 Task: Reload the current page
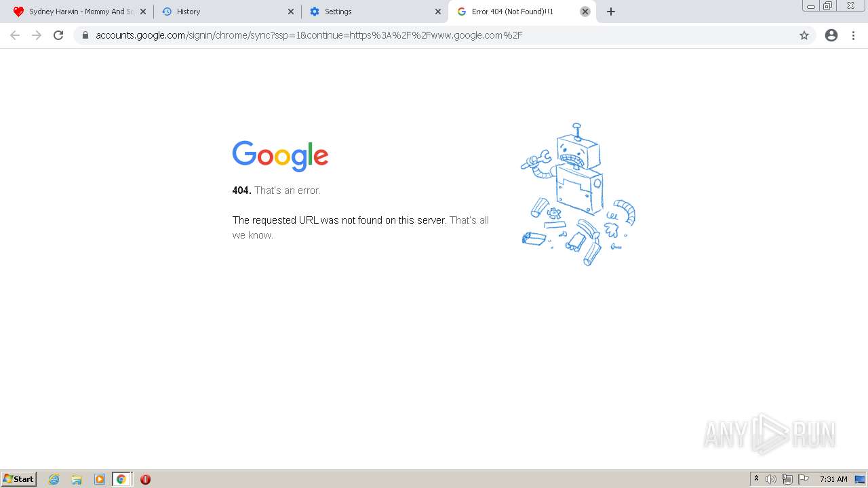(x=58, y=35)
